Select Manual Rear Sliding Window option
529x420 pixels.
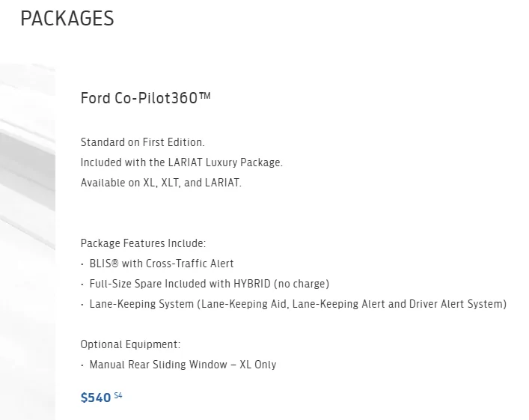click(x=183, y=365)
